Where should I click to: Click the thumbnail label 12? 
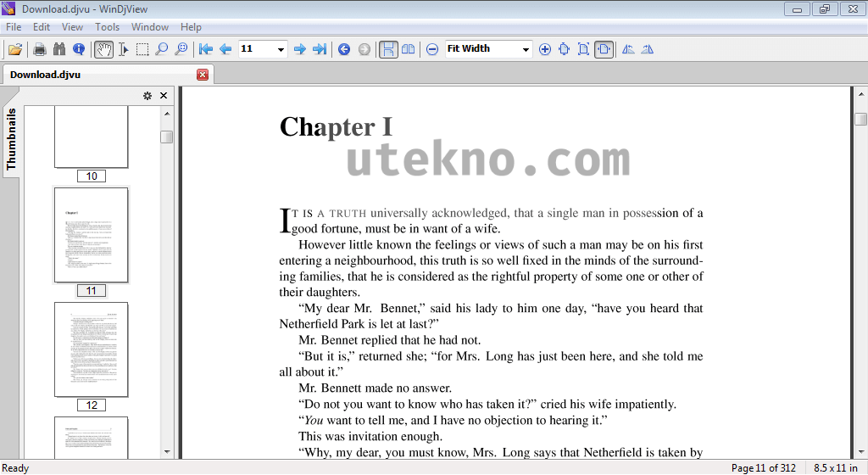click(92, 405)
